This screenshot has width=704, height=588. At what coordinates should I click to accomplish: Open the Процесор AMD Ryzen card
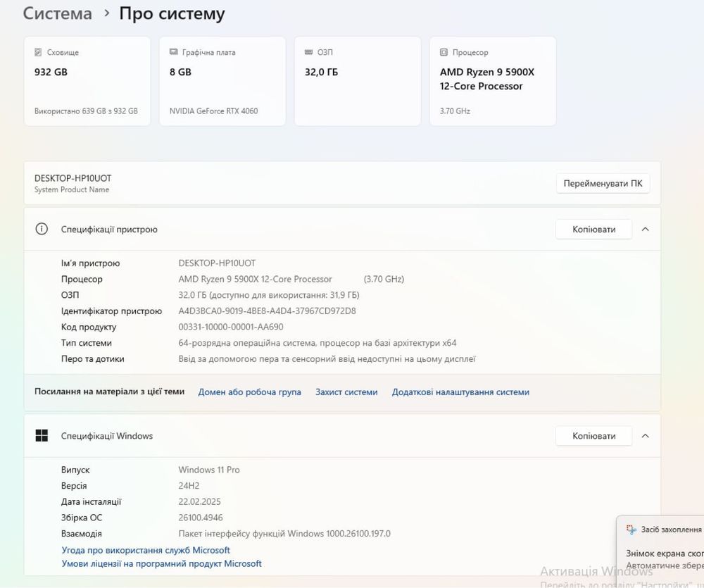click(493, 81)
